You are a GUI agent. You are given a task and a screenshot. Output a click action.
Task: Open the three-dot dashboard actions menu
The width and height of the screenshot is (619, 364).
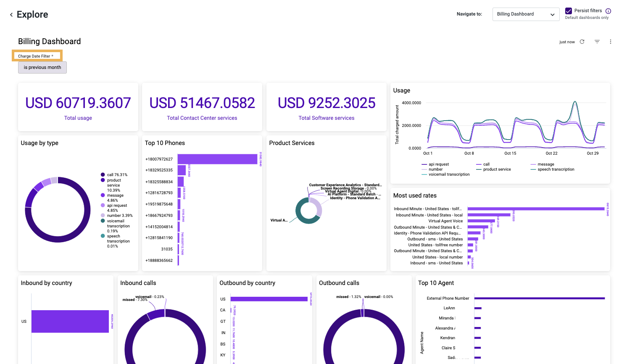(x=611, y=42)
